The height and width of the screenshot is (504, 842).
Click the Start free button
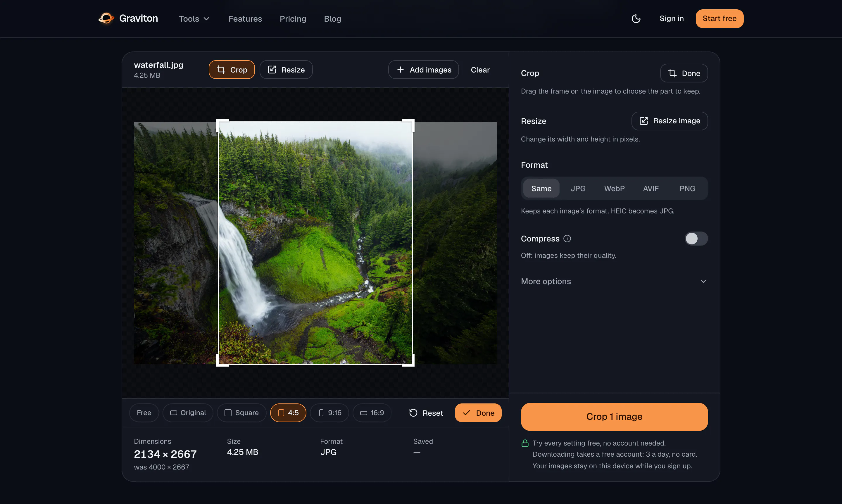coord(720,19)
